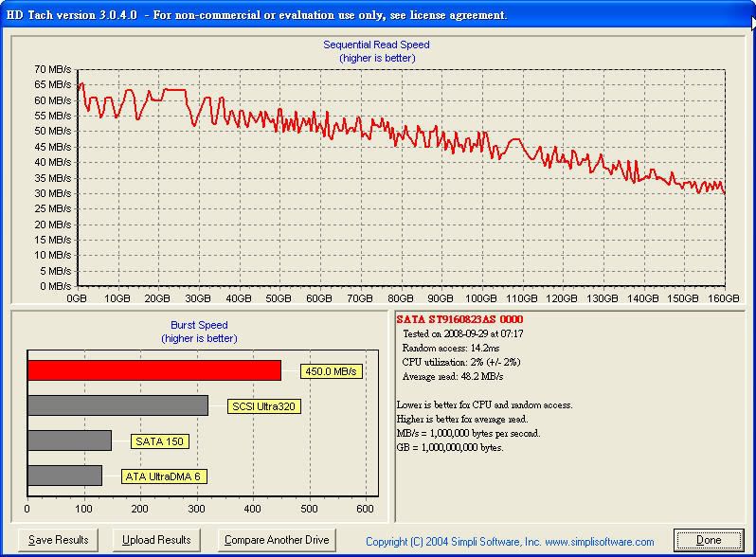Click the gray SCSI Ultra320 bar
This screenshot has height=557, width=756.
117,405
